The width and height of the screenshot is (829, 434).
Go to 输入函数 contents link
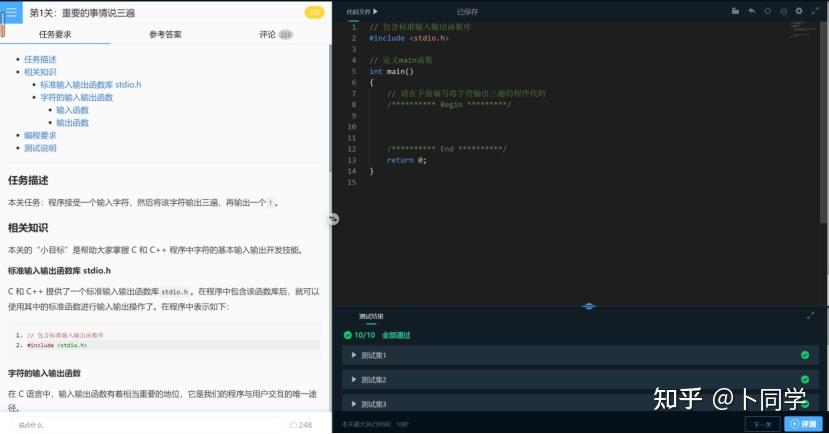point(72,110)
